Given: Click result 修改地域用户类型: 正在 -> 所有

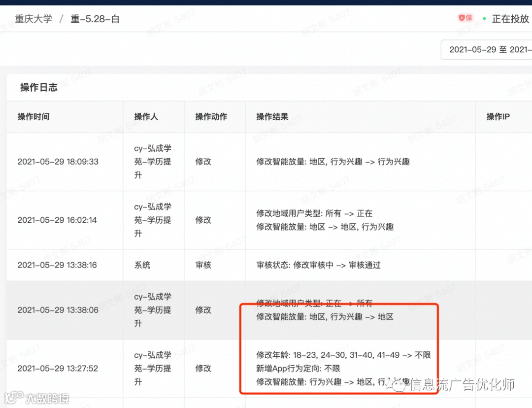Looking at the screenshot, I should pos(314,303).
